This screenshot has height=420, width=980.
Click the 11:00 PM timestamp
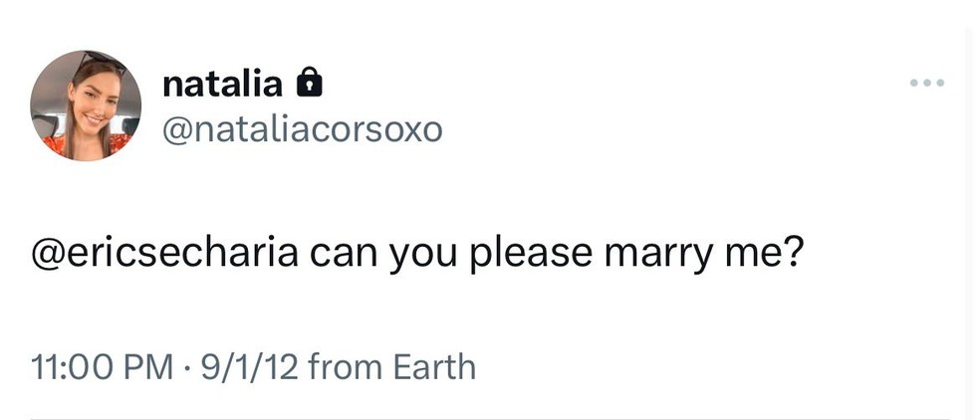[x=104, y=367]
